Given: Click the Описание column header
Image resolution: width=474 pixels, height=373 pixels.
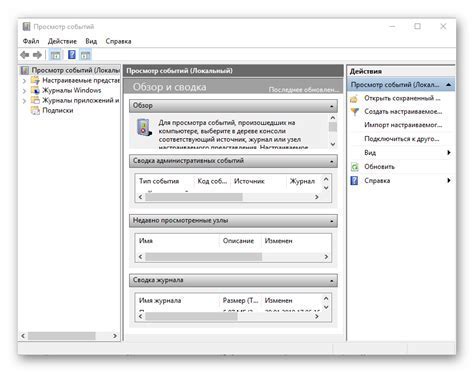Looking at the screenshot, I should click(238, 241).
